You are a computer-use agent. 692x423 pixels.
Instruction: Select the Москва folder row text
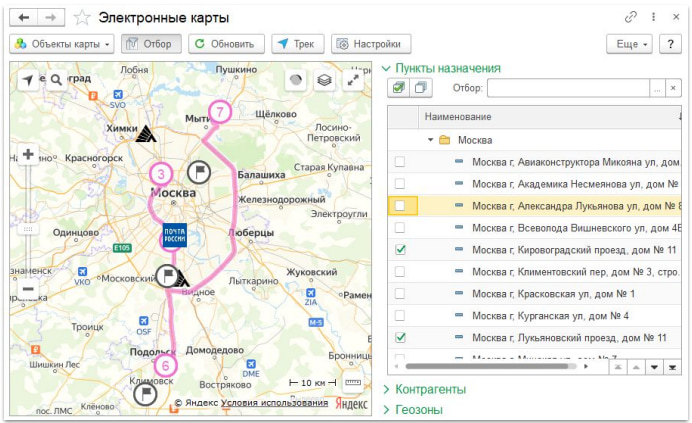click(475, 140)
